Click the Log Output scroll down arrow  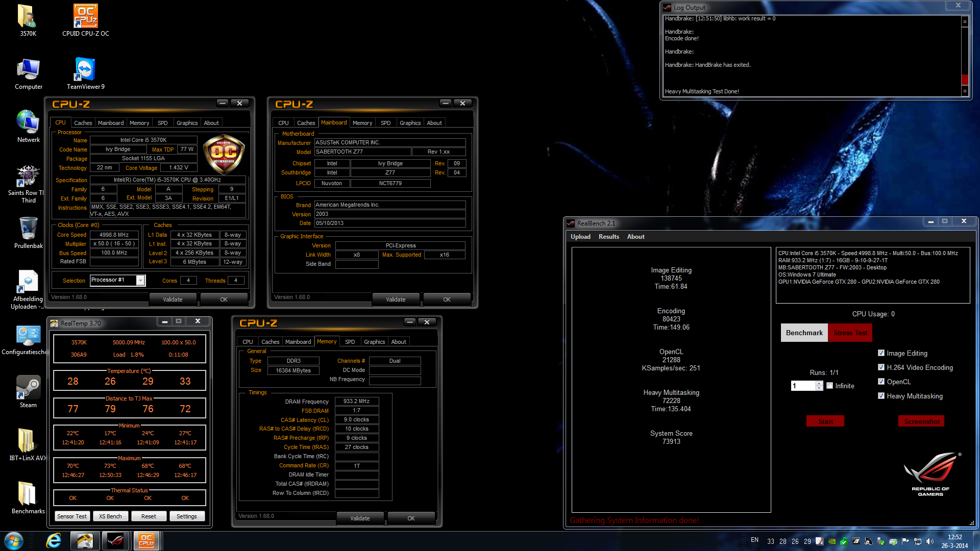(x=965, y=91)
